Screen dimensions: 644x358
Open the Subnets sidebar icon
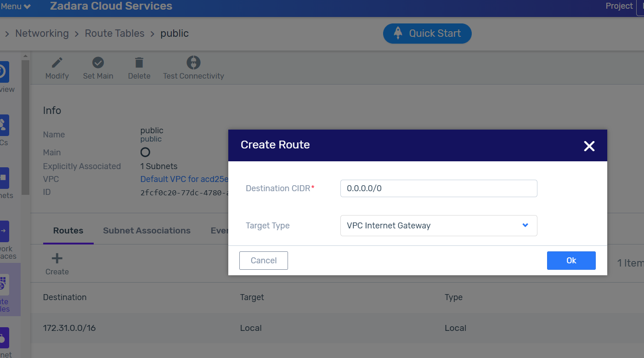click(4, 178)
